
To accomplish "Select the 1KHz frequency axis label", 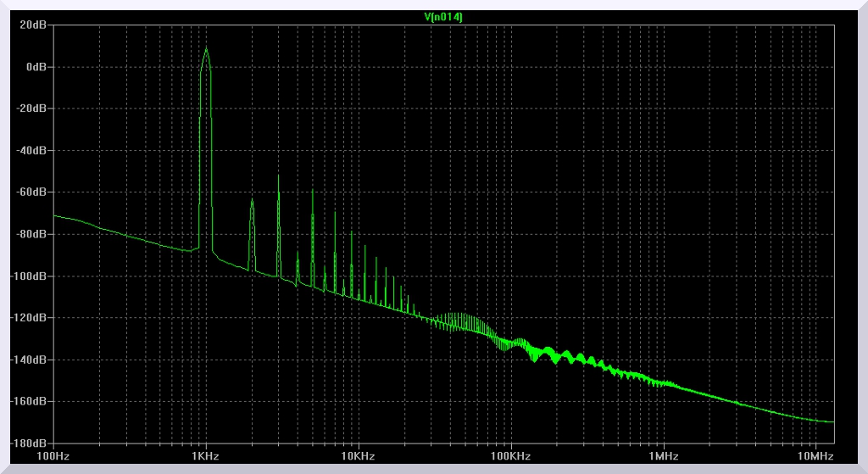I will tap(205, 456).
